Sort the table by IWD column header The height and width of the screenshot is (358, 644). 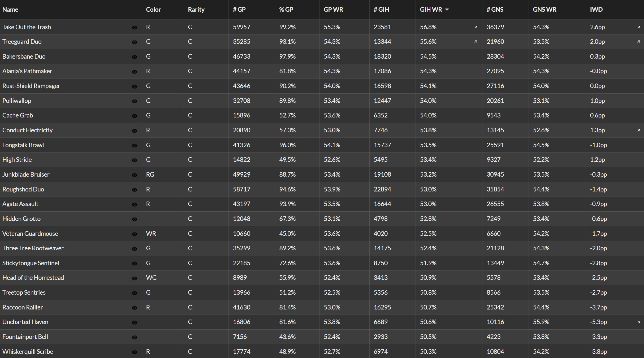[596, 10]
